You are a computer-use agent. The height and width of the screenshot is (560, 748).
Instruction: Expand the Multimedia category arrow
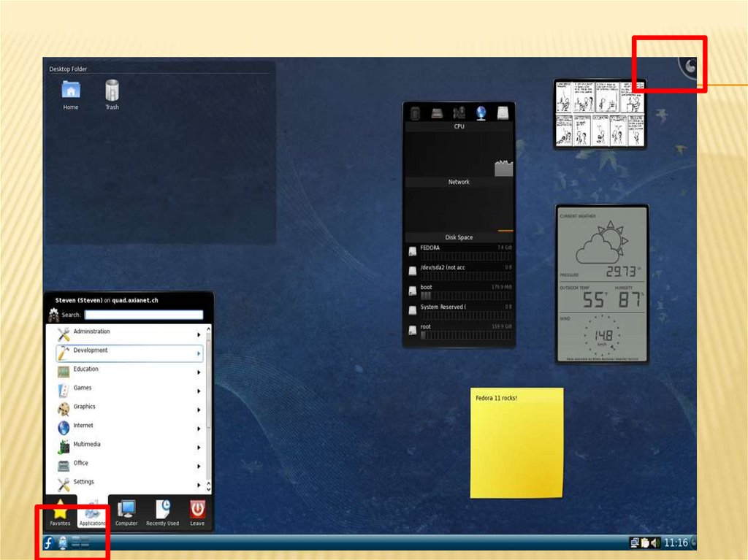(199, 448)
